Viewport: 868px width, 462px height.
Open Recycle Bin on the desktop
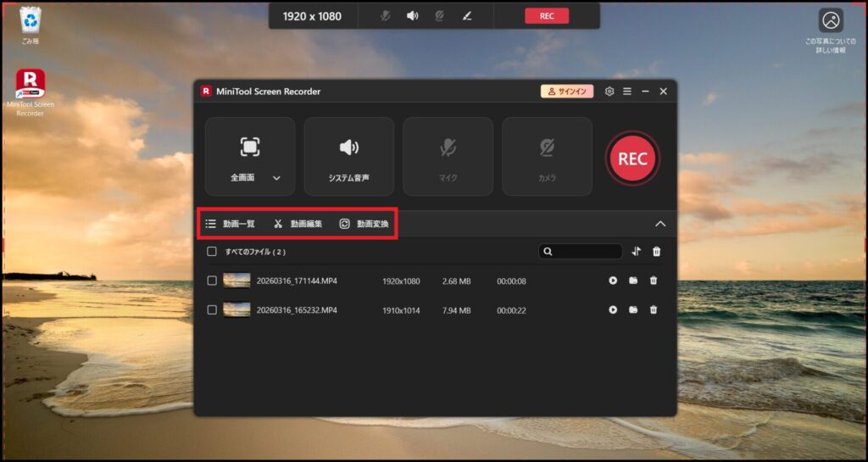coord(30,20)
